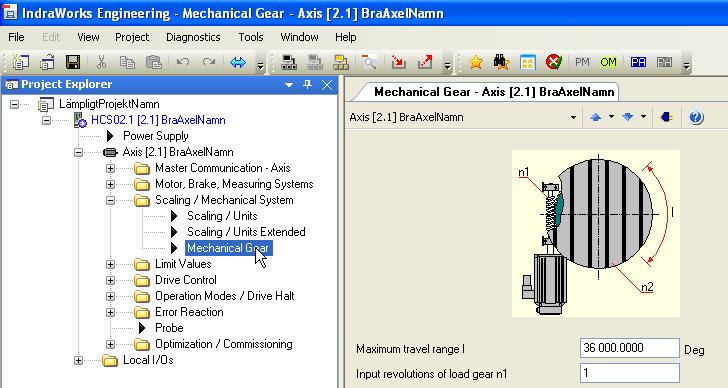Switch drive to PM parameter mode

click(582, 62)
